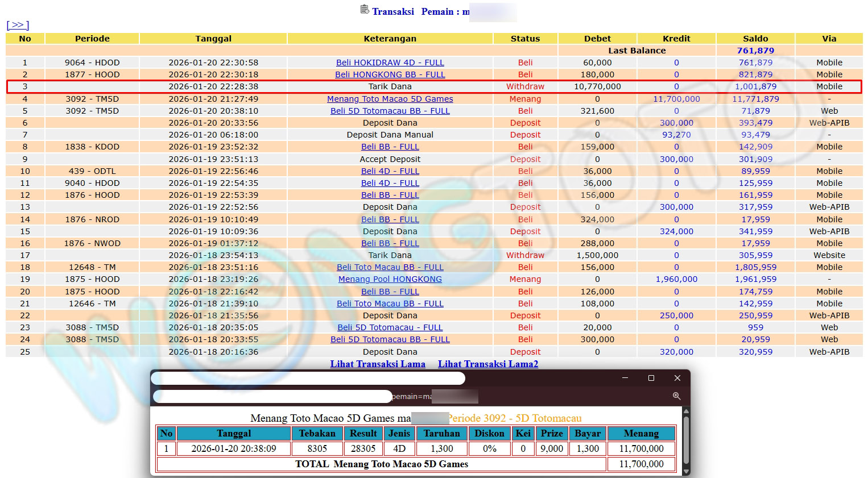The image size is (868, 478).
Task: Open Beli 5D Totomacau - FULL link
Action: pyautogui.click(x=390, y=327)
